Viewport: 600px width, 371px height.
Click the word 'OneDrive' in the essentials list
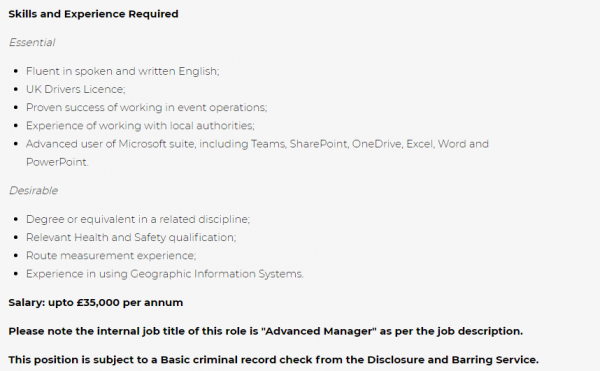pos(377,144)
